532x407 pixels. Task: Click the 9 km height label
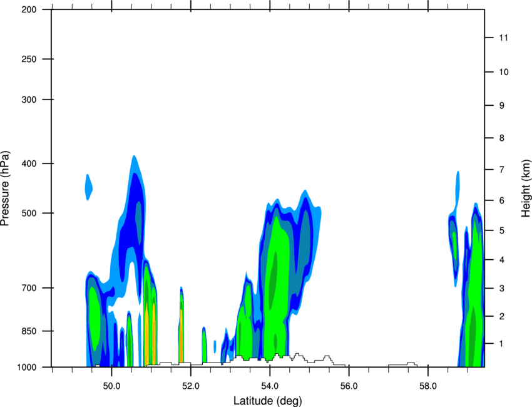point(502,106)
